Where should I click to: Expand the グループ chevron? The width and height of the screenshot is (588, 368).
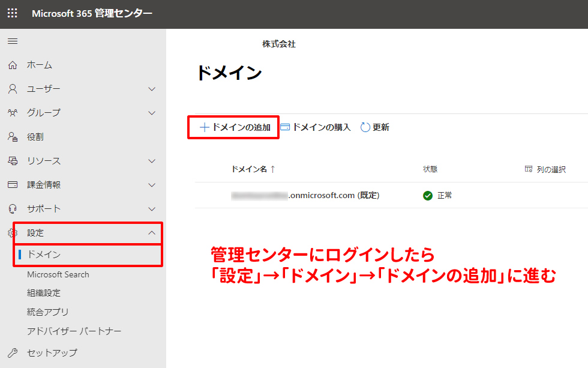pyautogui.click(x=151, y=113)
